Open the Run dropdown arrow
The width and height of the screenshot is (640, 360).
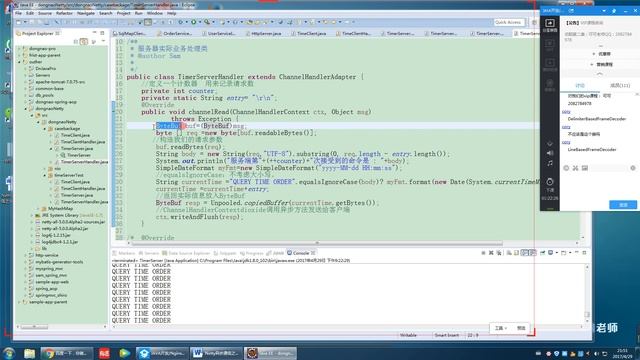pyautogui.click(x=200, y=22)
